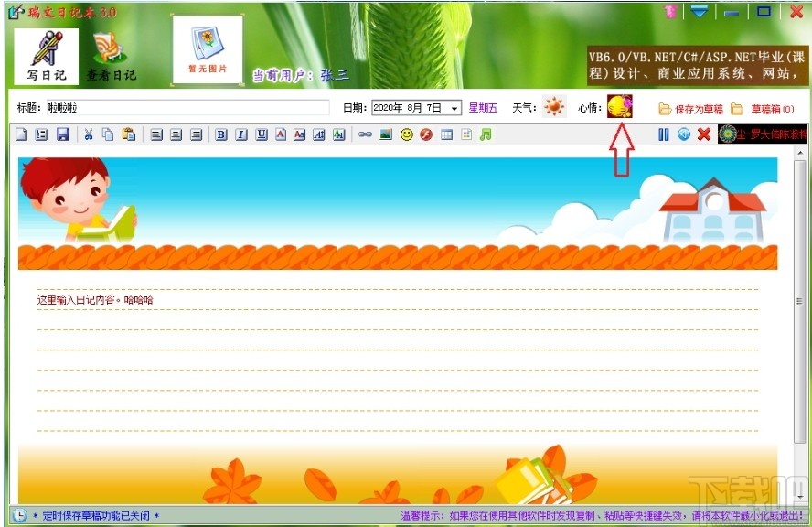The image size is (812, 527).
Task: Open the font face Aa button
Action: [x=299, y=134]
